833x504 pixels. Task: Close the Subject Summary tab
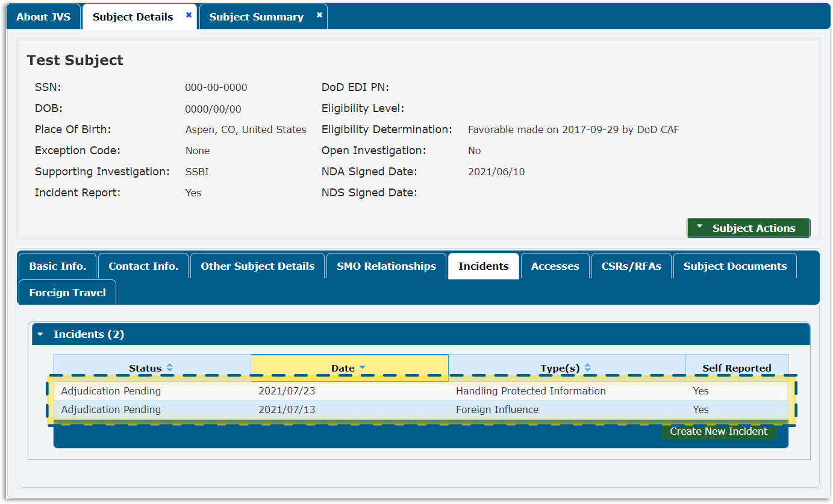pos(319,15)
